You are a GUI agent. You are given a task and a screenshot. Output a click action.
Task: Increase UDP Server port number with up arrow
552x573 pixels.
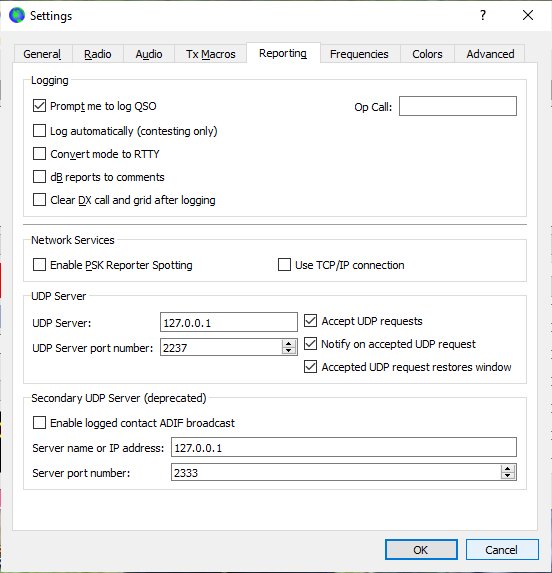pyautogui.click(x=289, y=344)
